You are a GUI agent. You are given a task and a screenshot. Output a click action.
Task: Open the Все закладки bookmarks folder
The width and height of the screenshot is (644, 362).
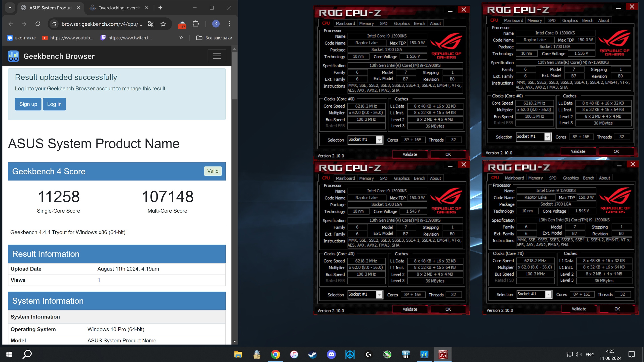pos(214,38)
